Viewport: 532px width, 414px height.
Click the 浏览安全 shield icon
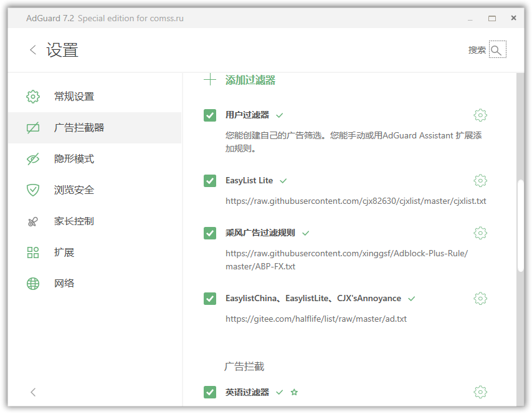tap(33, 190)
